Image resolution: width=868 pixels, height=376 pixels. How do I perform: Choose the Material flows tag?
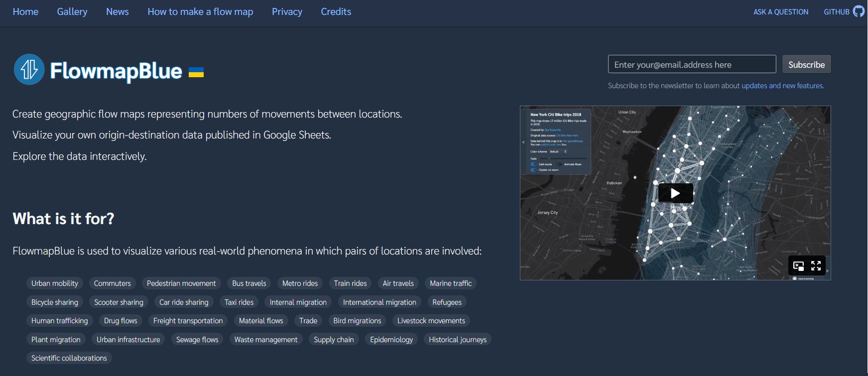point(261,321)
